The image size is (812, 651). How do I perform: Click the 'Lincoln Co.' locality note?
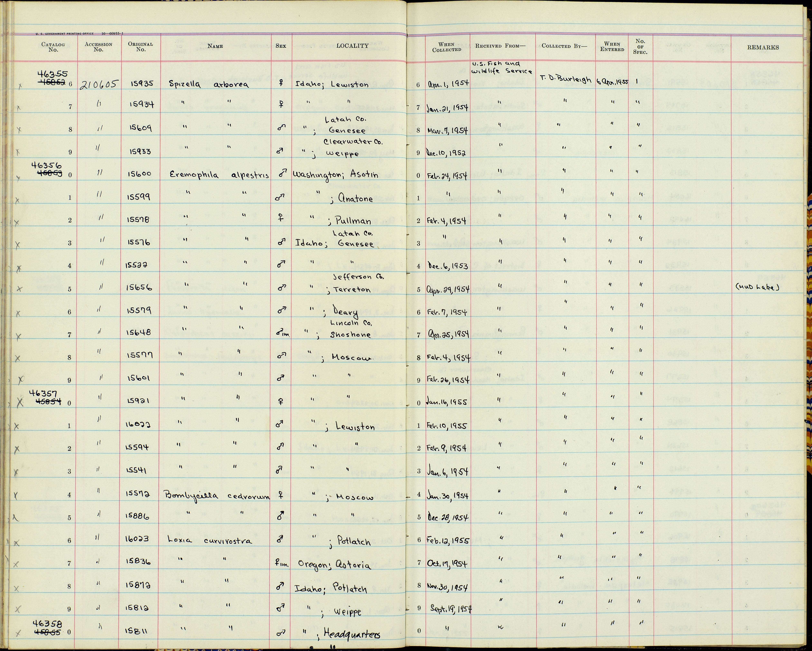[351, 323]
